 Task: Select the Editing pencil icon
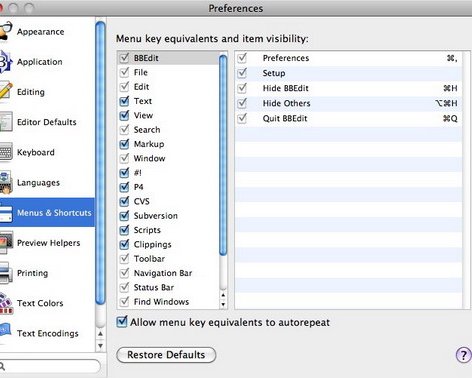tap(6, 92)
